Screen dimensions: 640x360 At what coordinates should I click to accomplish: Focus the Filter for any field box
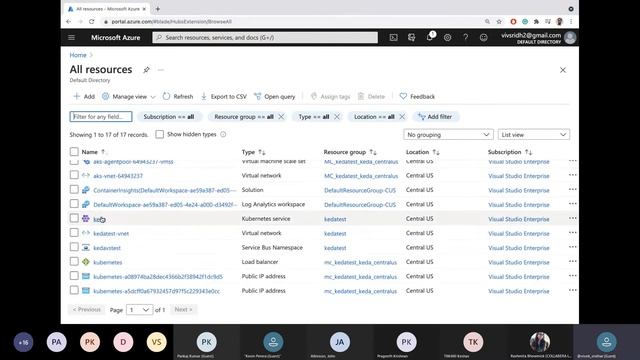coord(101,117)
